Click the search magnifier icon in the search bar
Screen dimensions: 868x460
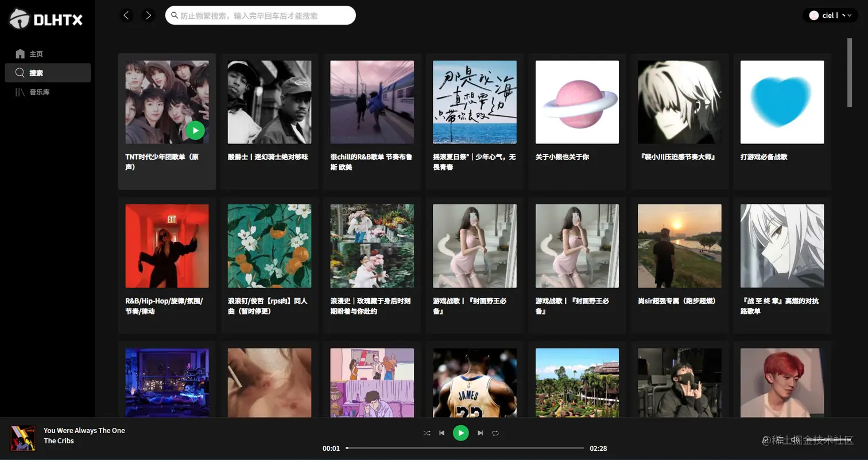(x=175, y=15)
